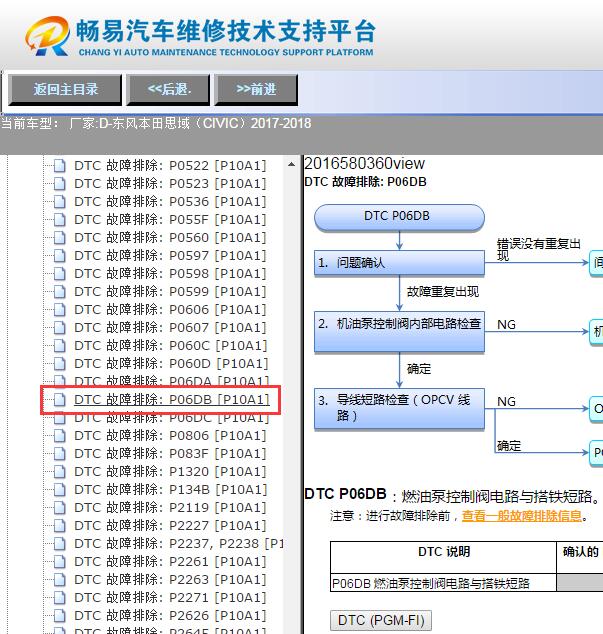
Task: Click the document icon beside P0597
Action: [x=59, y=256]
